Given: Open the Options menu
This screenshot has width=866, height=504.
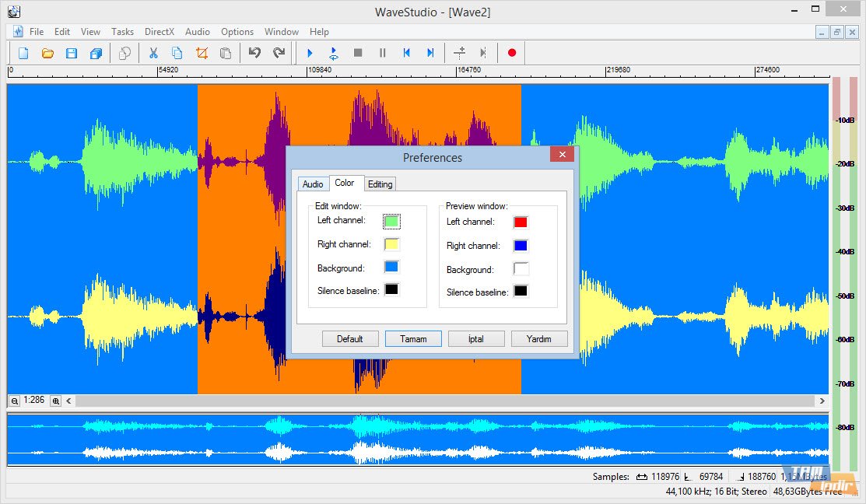Looking at the screenshot, I should coord(237,32).
